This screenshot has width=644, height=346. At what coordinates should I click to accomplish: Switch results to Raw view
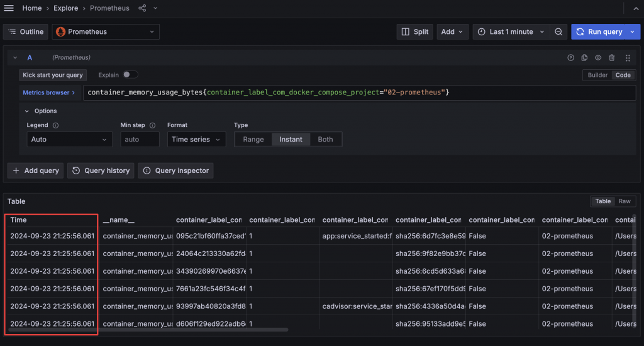pos(625,201)
